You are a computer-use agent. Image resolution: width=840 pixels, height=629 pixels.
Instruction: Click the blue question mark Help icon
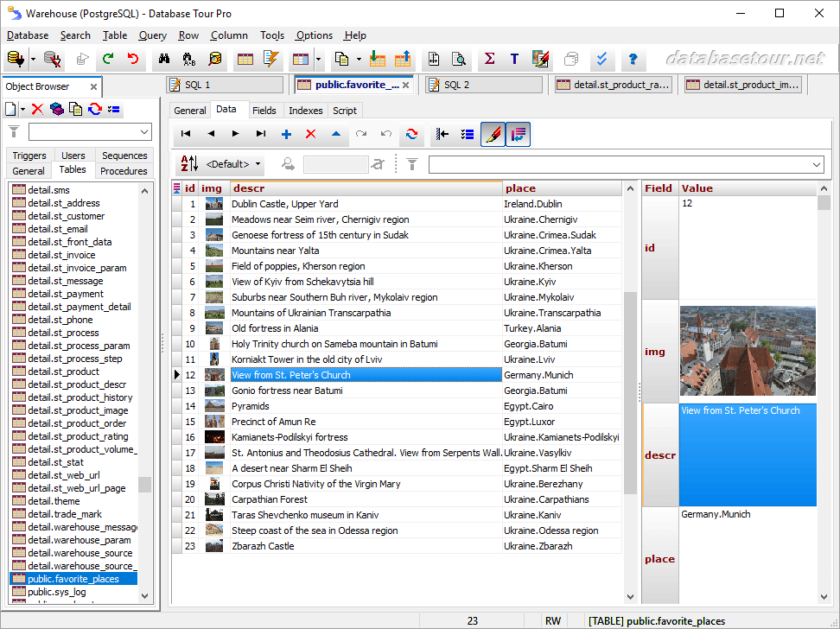(x=633, y=60)
